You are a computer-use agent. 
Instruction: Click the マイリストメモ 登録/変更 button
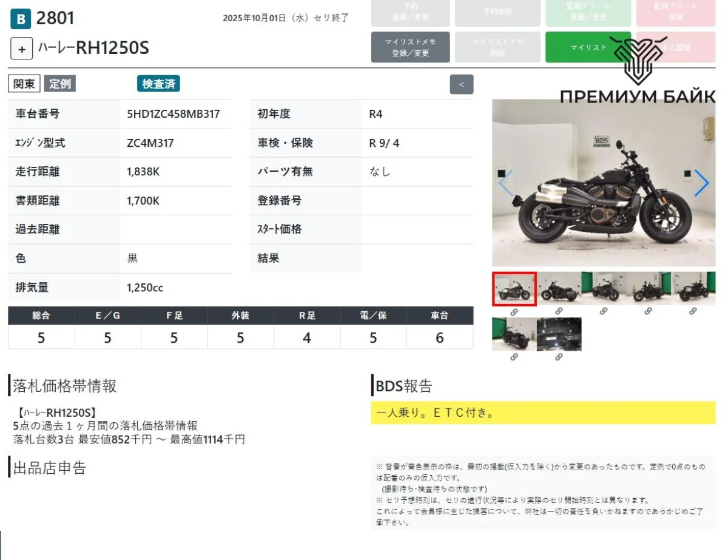point(410,47)
